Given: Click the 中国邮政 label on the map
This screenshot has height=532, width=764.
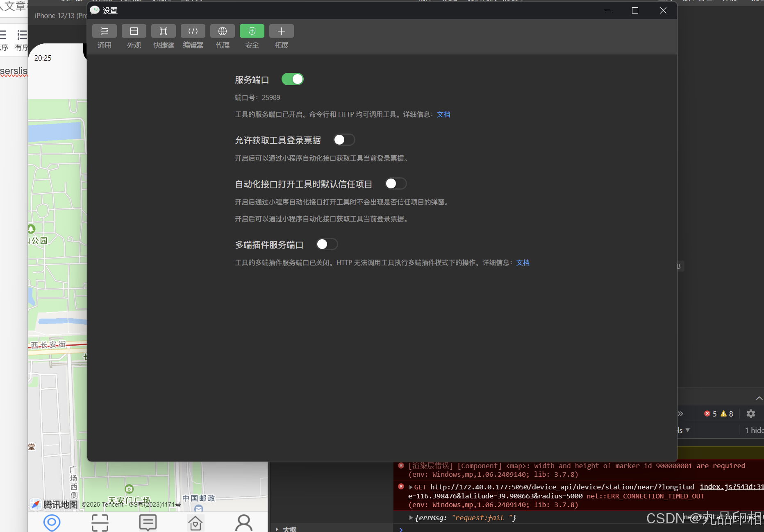Looking at the screenshot, I should tap(199, 498).
